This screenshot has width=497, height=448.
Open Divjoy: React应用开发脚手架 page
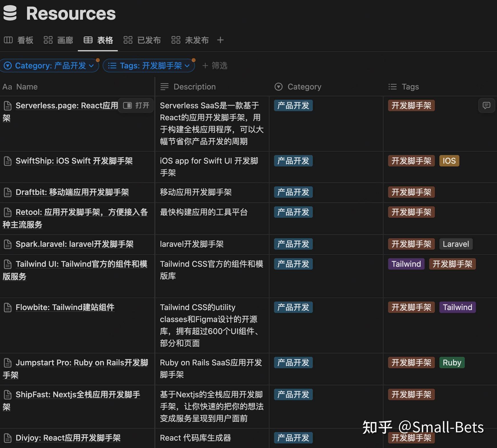pyautogui.click(x=68, y=438)
